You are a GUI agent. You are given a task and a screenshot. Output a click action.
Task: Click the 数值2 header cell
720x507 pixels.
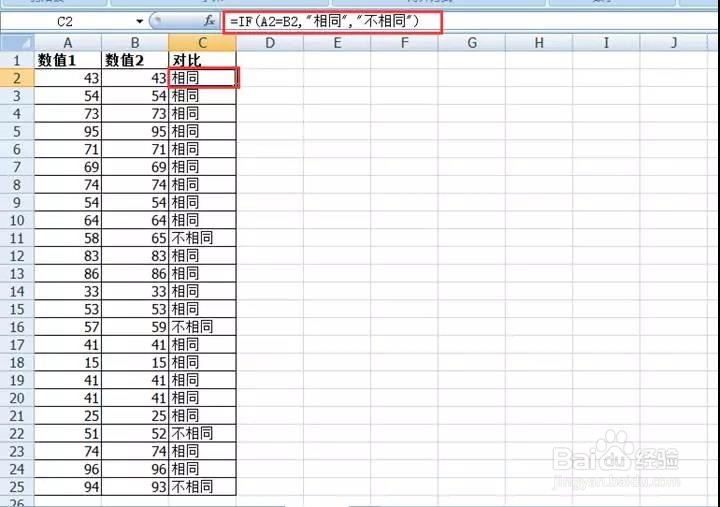click(x=135, y=60)
